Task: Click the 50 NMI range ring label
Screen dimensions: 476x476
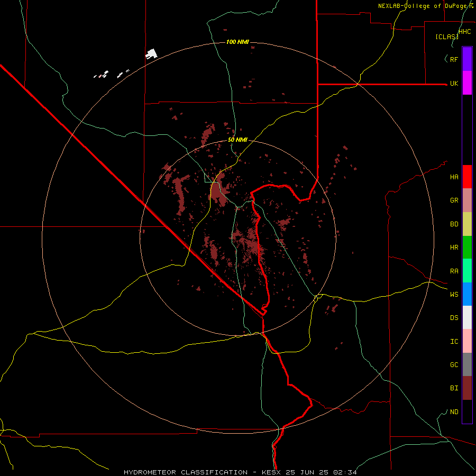Action: (237, 140)
